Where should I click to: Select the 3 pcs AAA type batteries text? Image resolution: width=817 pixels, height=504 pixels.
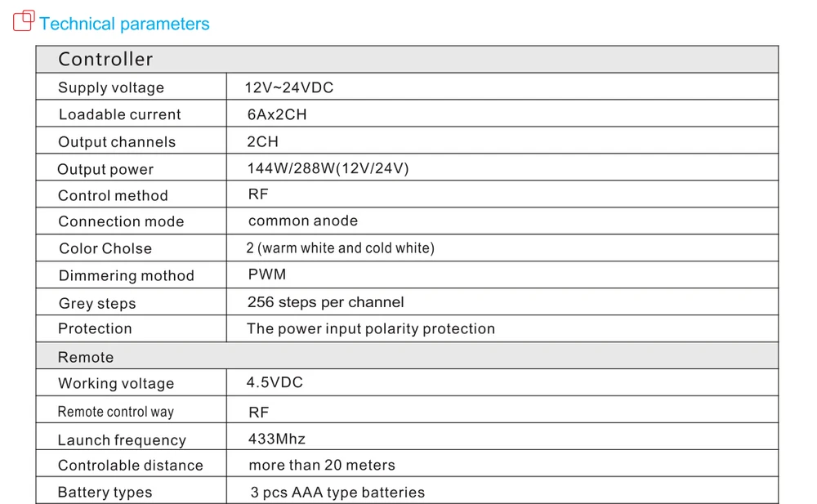click(337, 492)
